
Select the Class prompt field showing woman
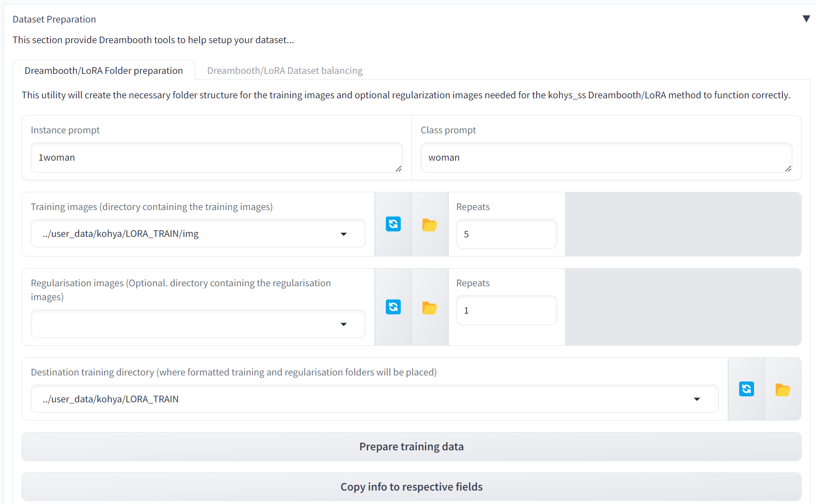606,157
